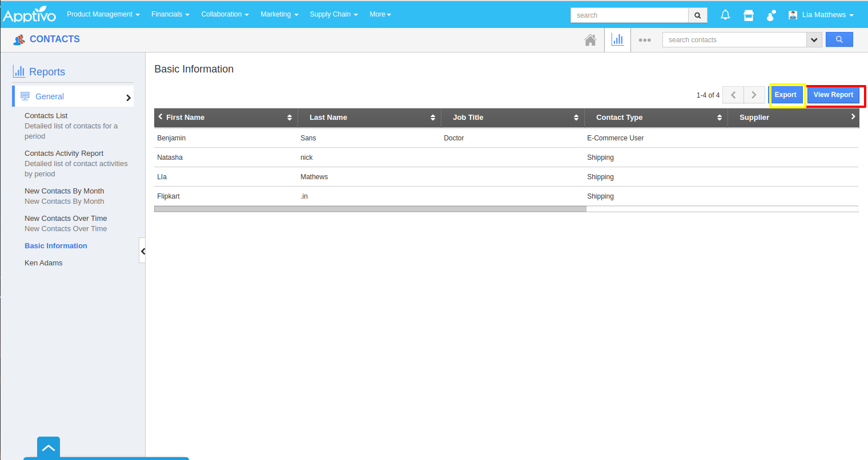The width and height of the screenshot is (868, 460).
Task: Expand the Lia Matthews user menu
Action: (822, 15)
